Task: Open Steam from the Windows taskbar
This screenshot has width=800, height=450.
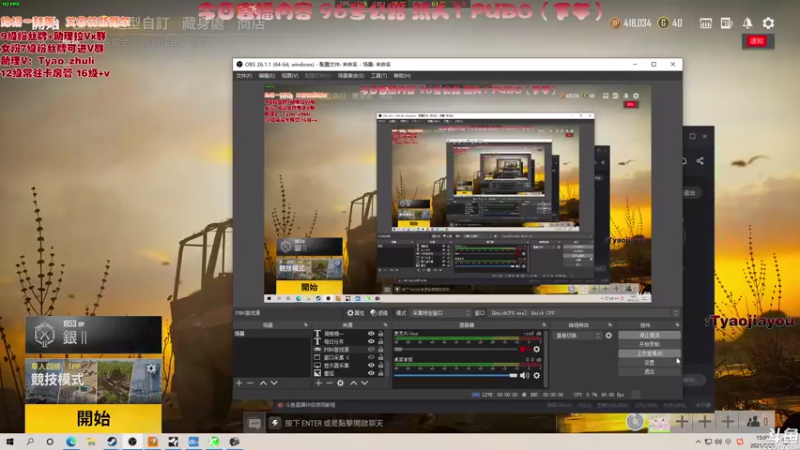Action: [112, 441]
